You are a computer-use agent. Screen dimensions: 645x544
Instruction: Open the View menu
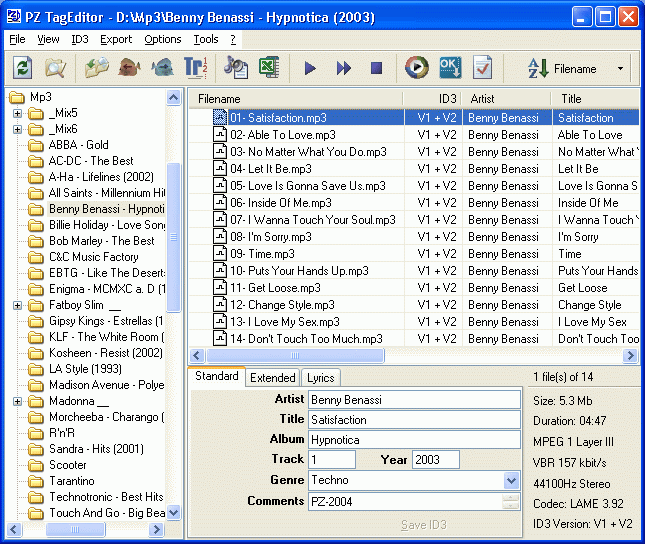(x=48, y=39)
